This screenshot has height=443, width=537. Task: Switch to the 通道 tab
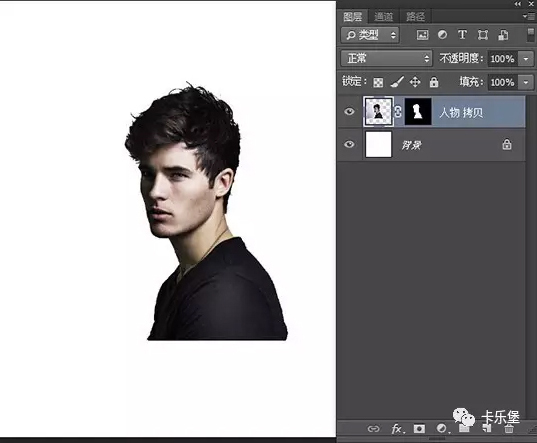tap(383, 16)
